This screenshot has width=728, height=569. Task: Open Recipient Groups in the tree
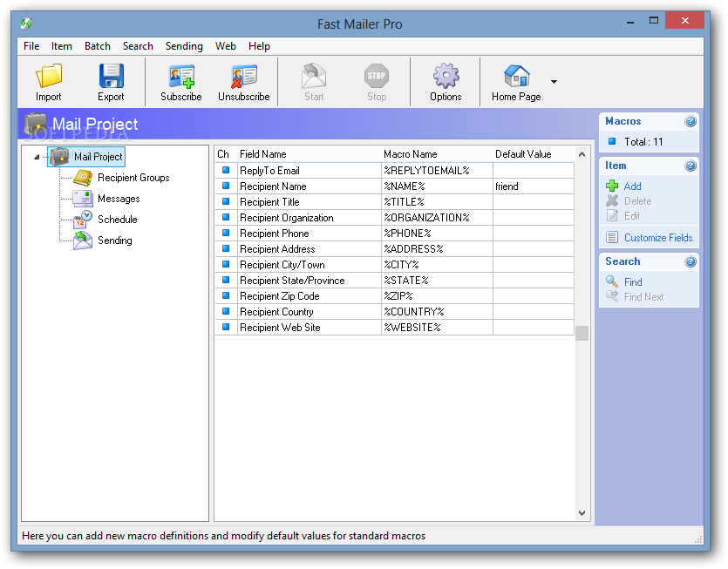tap(133, 178)
